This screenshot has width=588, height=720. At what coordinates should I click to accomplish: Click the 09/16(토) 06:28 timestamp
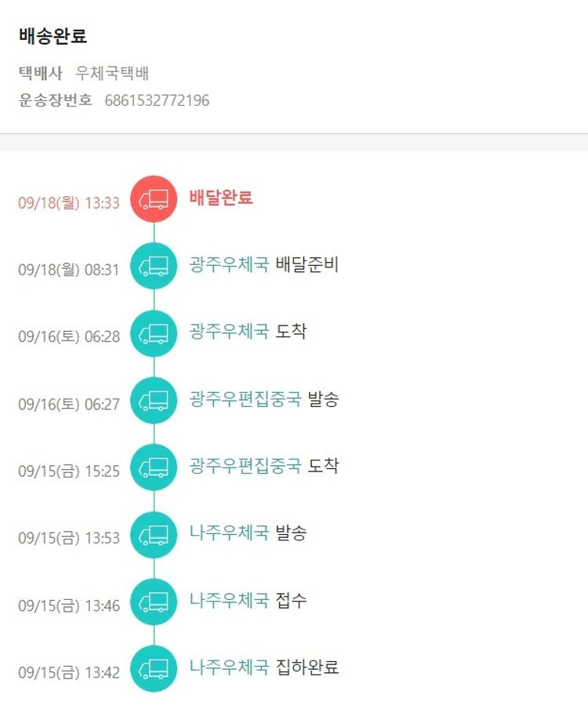tap(69, 336)
